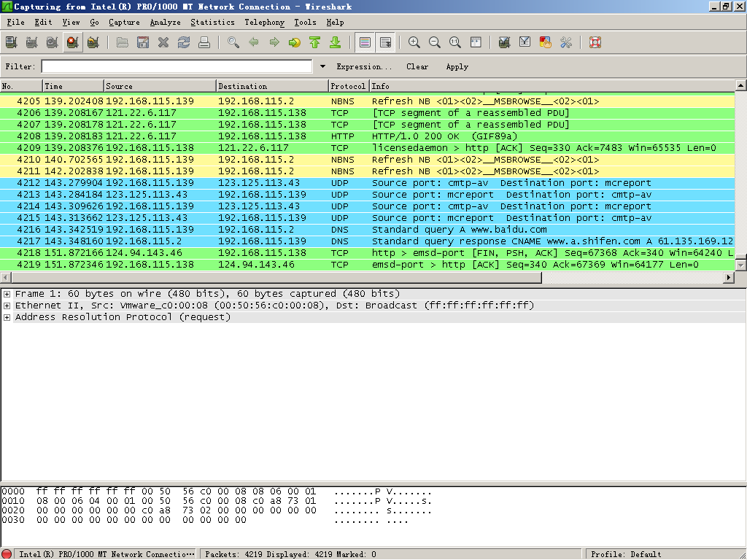Viewport: 747px width, 560px height.
Task: Find a packet magnifier icon
Action: [233, 42]
